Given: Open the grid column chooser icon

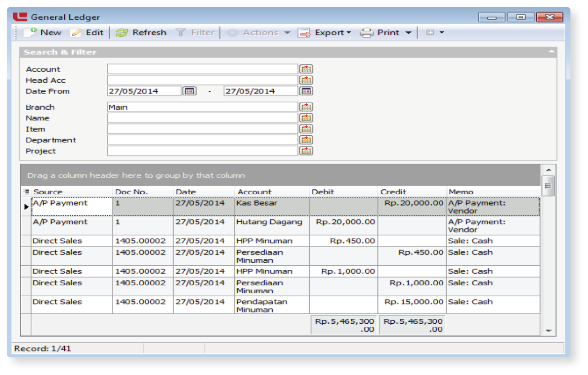Looking at the screenshot, I should pyautogui.click(x=26, y=192).
